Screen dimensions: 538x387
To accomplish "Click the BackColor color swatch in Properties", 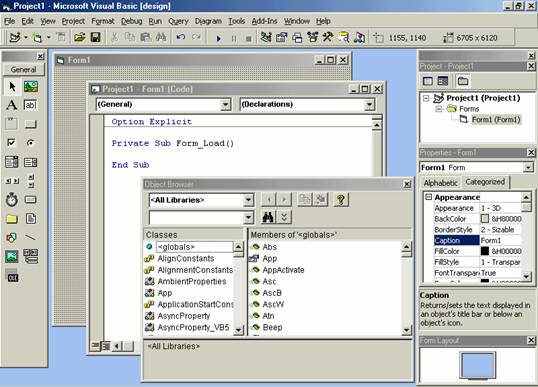I will tap(484, 219).
